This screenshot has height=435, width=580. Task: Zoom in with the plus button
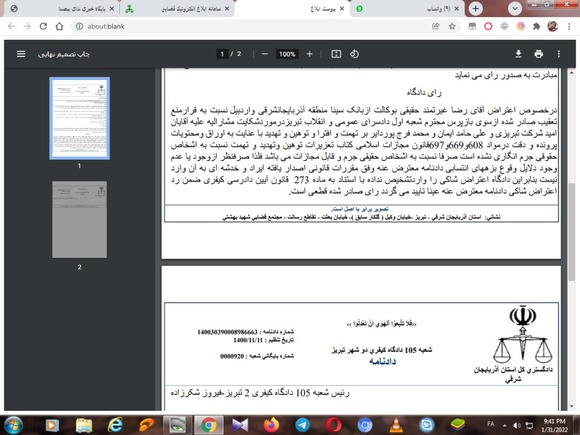click(x=310, y=54)
